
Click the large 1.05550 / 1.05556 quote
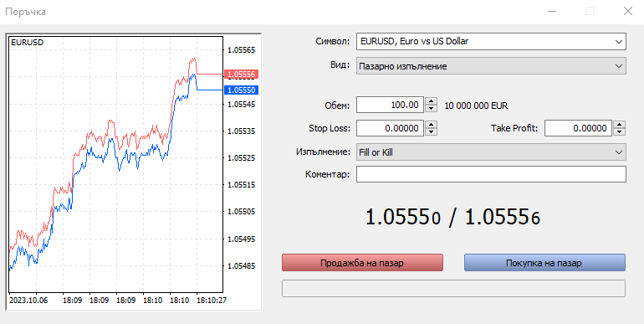(x=452, y=217)
